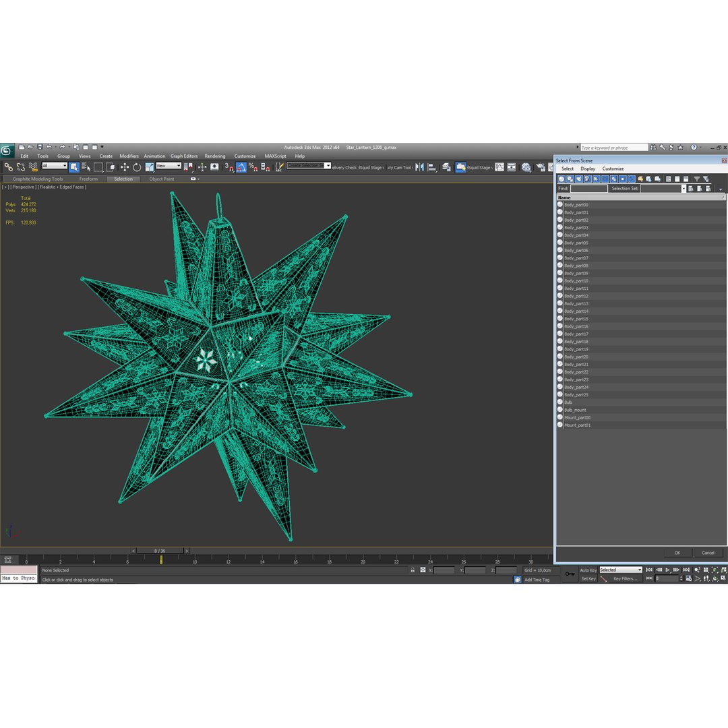Image resolution: width=728 pixels, height=728 pixels.
Task: Click Edit Named Selection Sets icon
Action: [279, 166]
